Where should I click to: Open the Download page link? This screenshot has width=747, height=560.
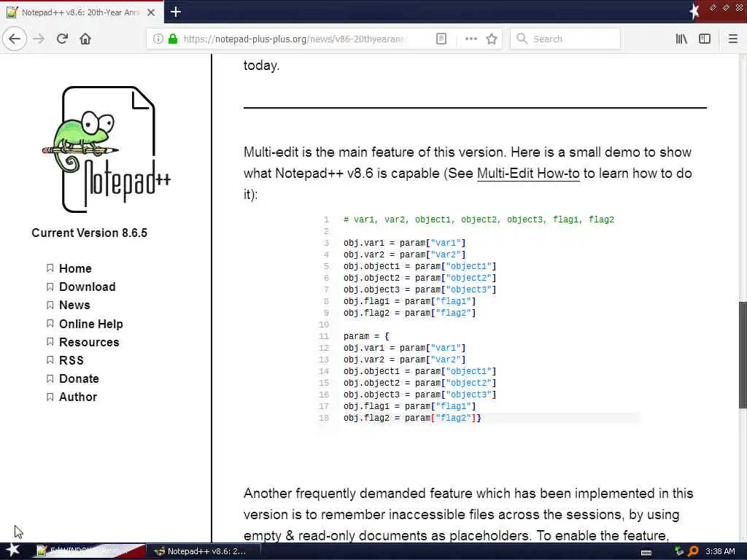coord(88,287)
